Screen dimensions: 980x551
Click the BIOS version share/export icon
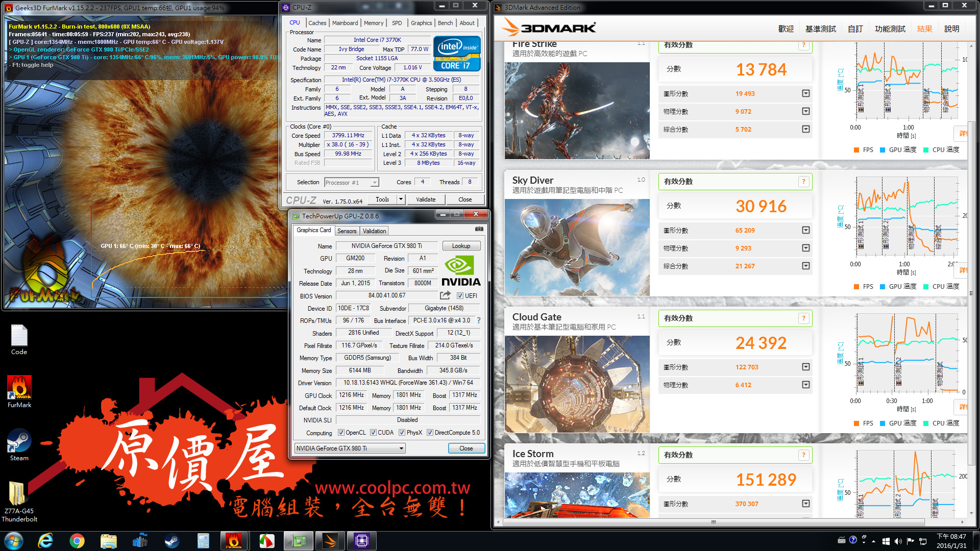click(445, 295)
